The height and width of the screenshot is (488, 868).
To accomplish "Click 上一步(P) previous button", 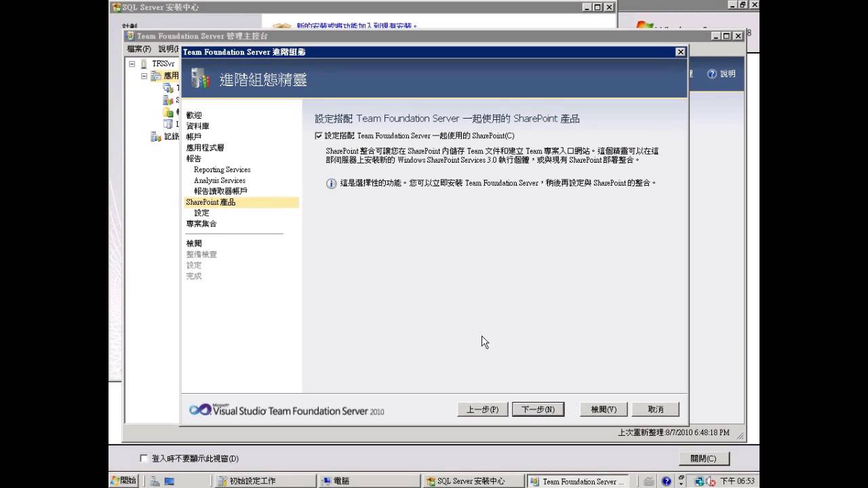I will pos(483,409).
